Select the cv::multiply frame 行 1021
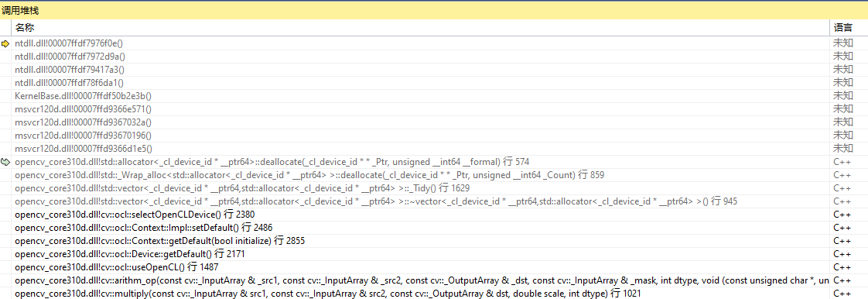868x299 pixels. pos(328,294)
